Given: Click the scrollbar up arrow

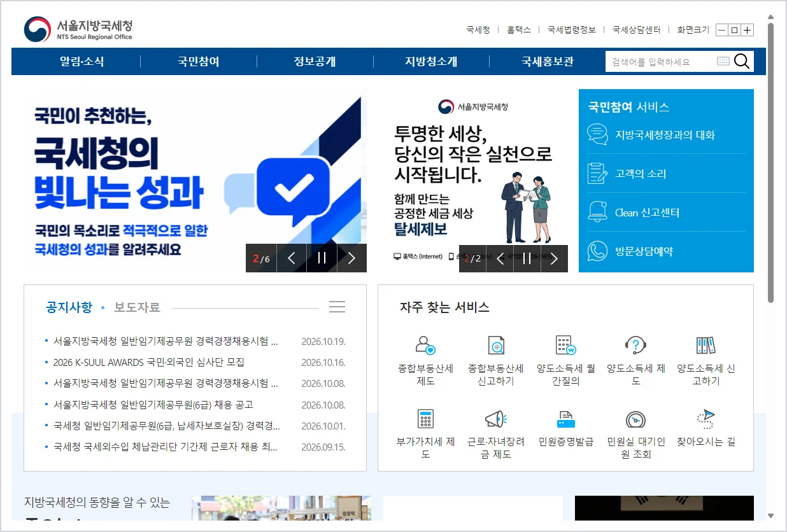Looking at the screenshot, I should tap(770, 17).
